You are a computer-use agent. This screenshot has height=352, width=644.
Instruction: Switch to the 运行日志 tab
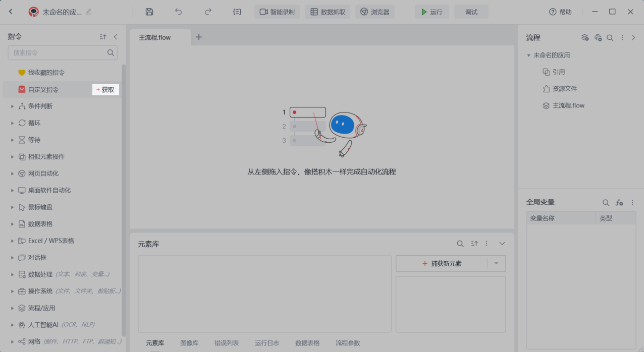click(x=267, y=343)
